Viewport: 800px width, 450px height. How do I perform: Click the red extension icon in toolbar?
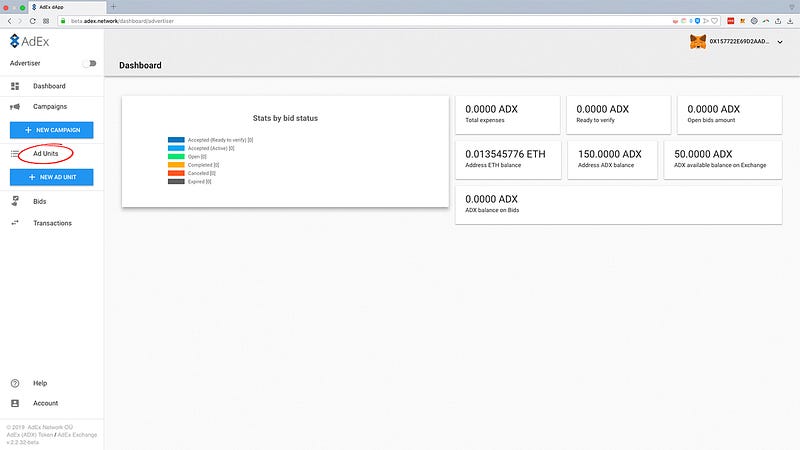tap(731, 21)
